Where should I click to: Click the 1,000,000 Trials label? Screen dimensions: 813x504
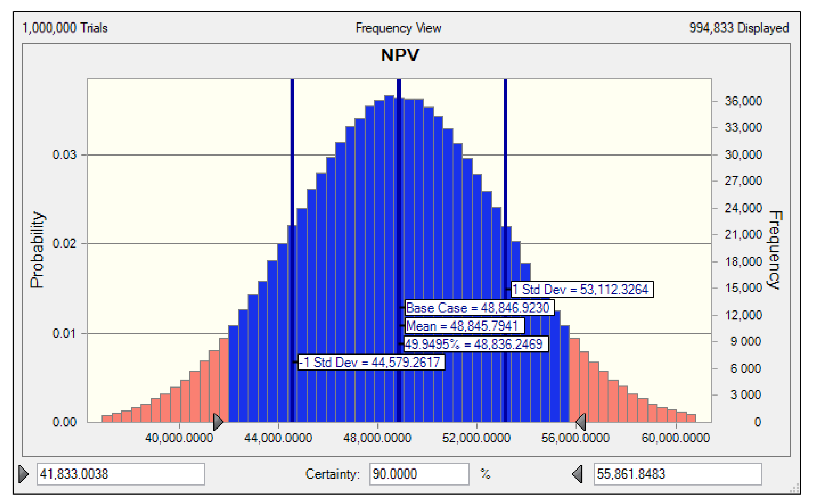[x=65, y=28]
